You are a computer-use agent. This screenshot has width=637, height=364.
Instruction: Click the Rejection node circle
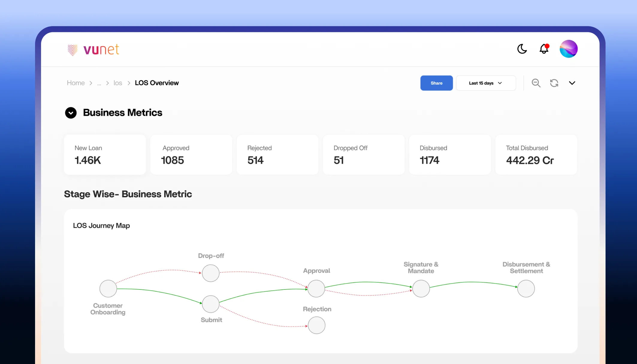tap(316, 325)
